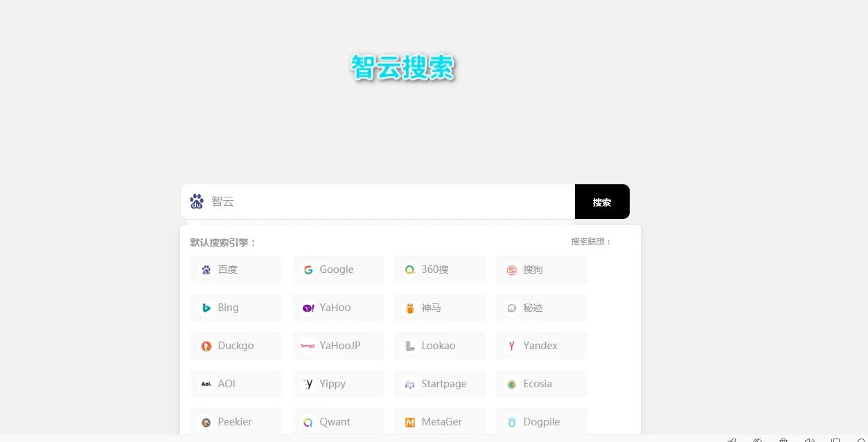
Task: Select 百度 as default search engine
Action: (236, 269)
